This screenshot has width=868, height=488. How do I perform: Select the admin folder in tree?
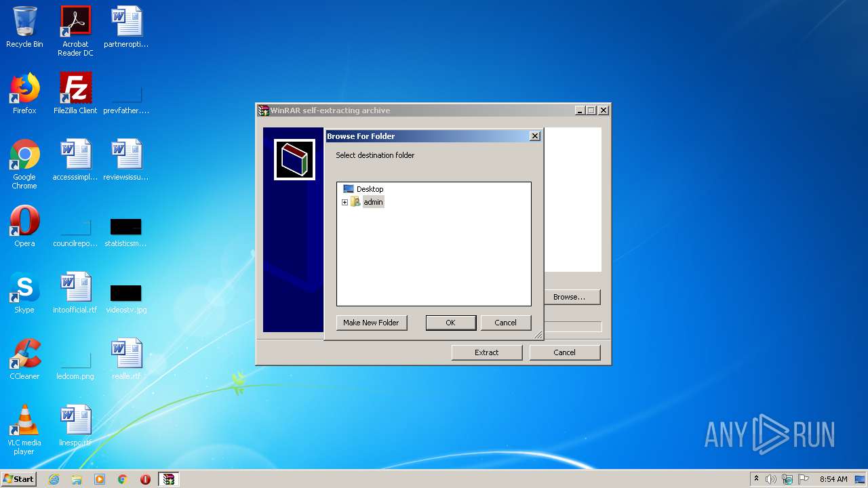click(x=373, y=202)
